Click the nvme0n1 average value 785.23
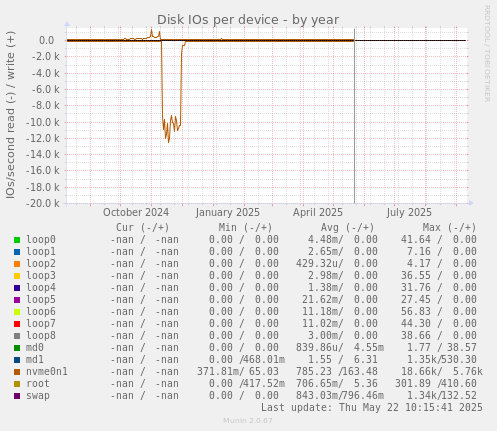This screenshot has width=497, height=431. (315, 372)
